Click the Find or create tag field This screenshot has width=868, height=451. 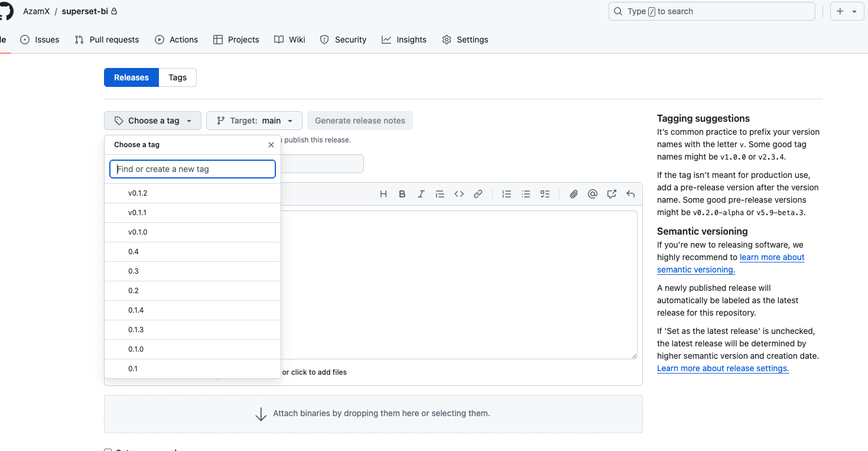click(x=193, y=169)
